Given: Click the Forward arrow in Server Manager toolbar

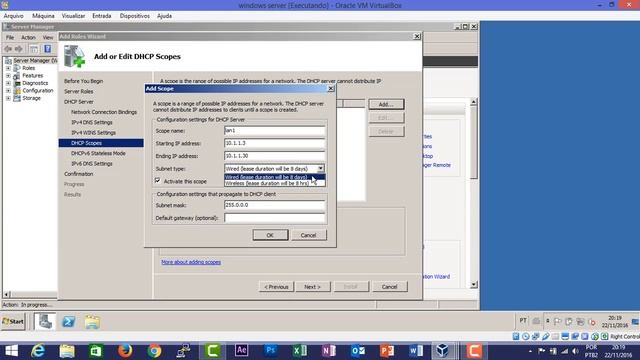Looking at the screenshot, I should (x=18, y=49).
